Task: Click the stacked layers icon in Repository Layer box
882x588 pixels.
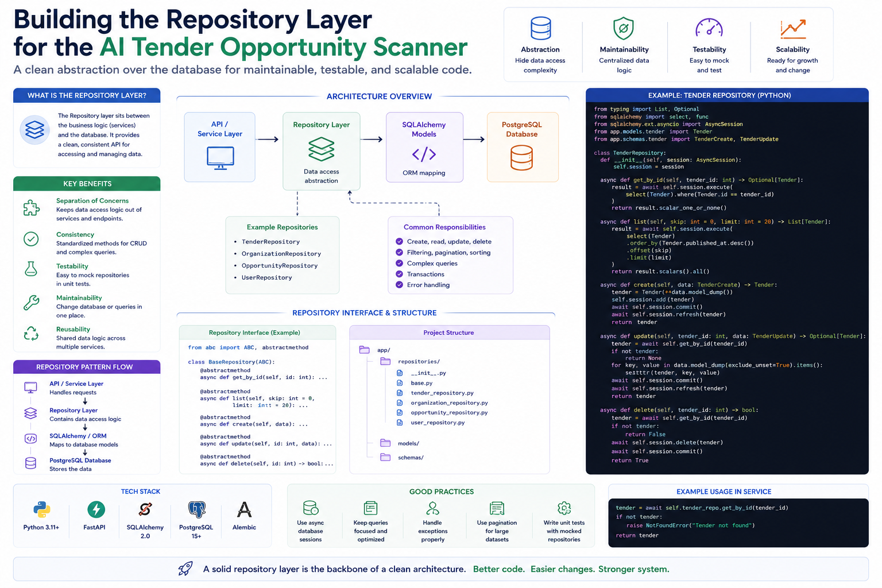Action: (x=321, y=149)
